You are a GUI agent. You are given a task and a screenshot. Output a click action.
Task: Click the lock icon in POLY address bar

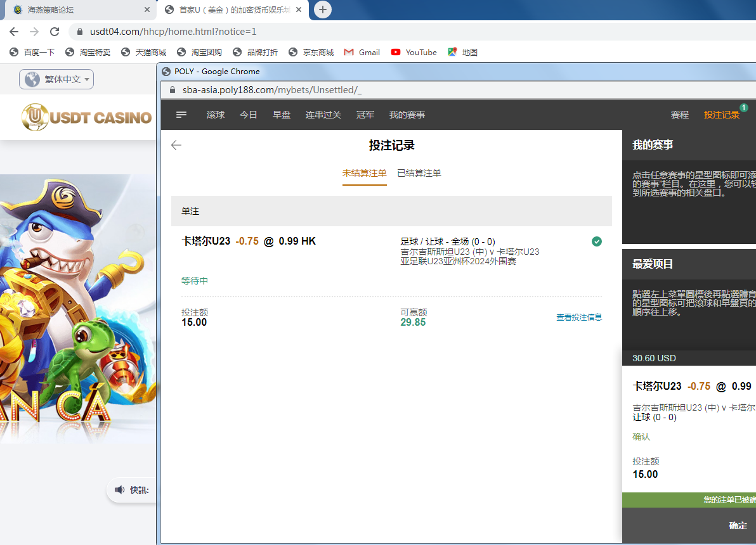pyautogui.click(x=172, y=90)
